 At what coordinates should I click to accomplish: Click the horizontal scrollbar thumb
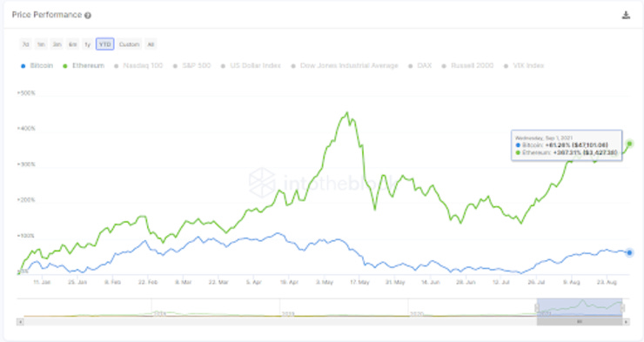tap(580, 322)
